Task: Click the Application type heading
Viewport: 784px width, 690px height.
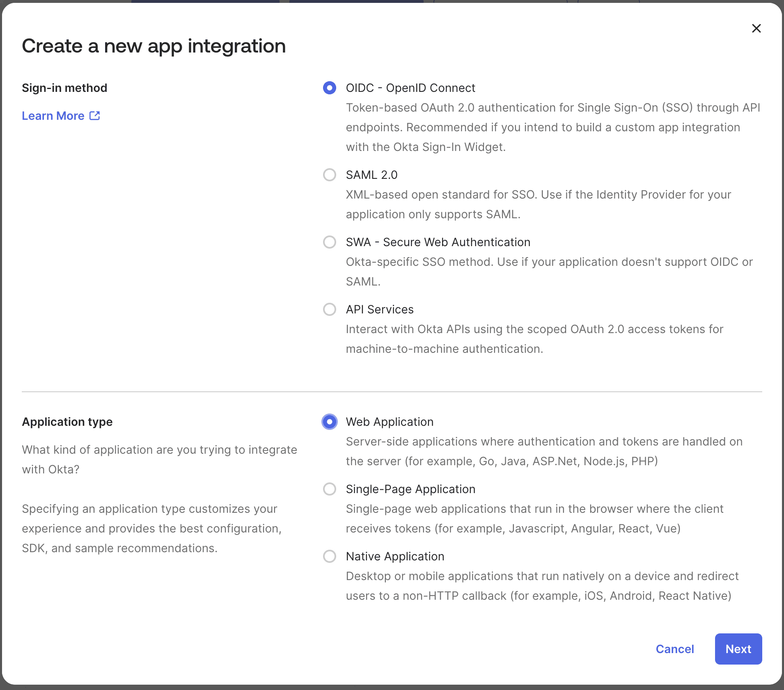Action: (x=67, y=422)
